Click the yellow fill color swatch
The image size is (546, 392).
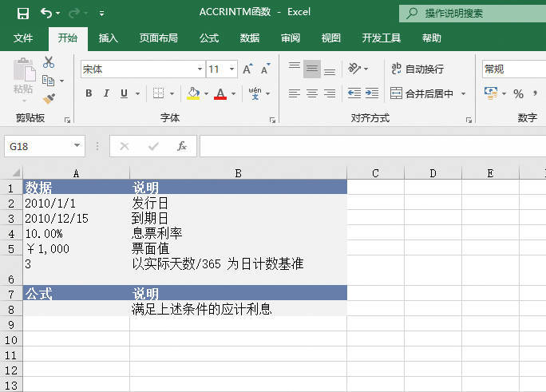point(192,93)
